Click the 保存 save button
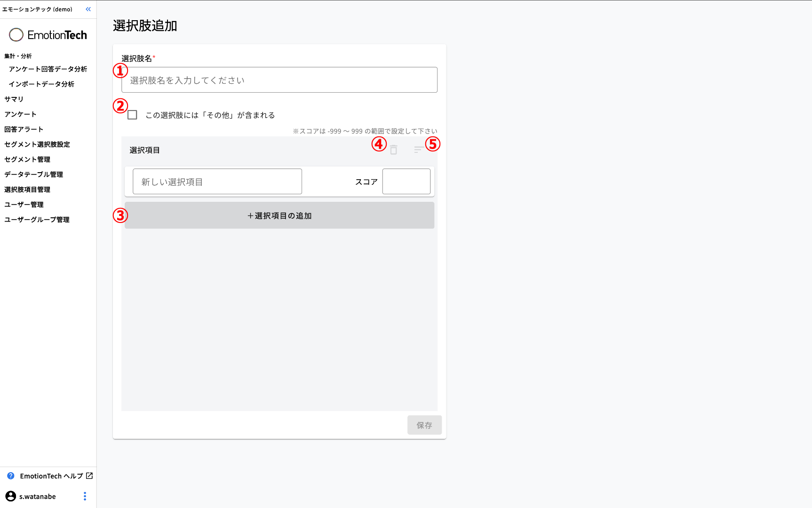 (x=424, y=425)
